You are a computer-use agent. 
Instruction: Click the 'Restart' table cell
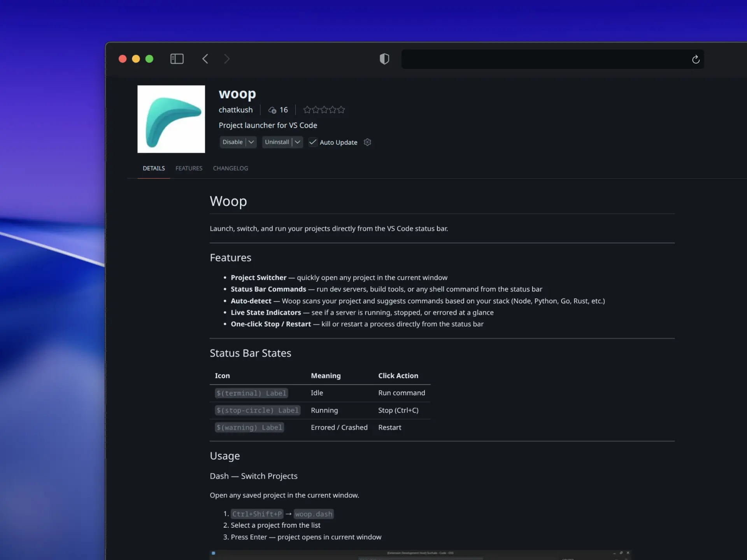389,427
